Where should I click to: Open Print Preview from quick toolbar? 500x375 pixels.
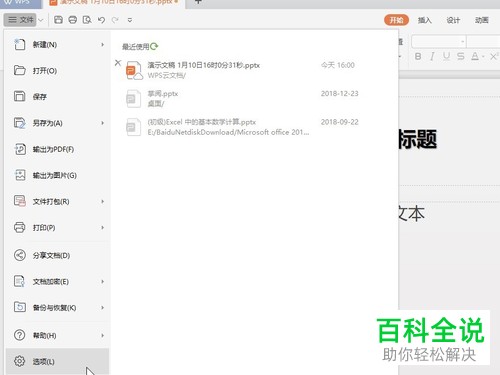coord(87,20)
